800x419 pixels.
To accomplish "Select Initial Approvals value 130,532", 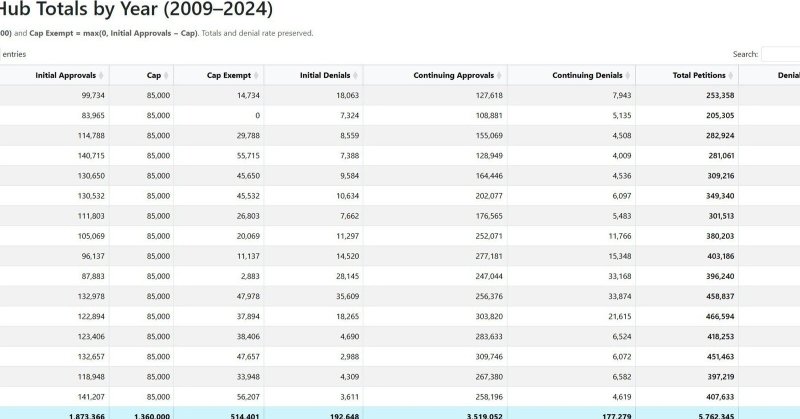I will tap(91, 196).
